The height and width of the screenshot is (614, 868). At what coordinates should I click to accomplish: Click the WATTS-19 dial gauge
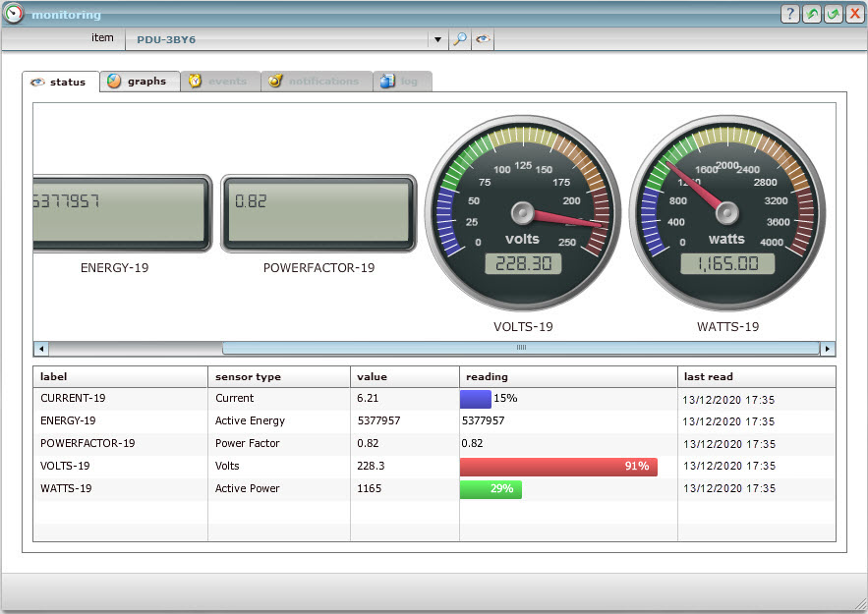click(726, 212)
